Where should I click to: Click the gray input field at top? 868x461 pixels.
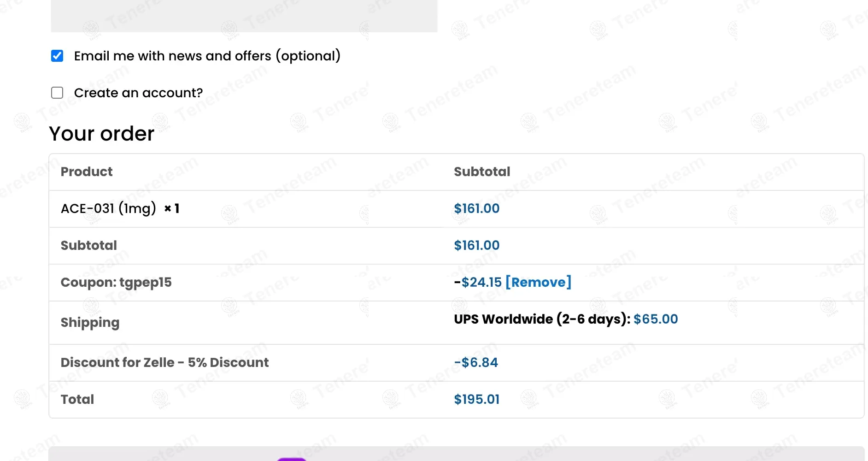pos(244,16)
